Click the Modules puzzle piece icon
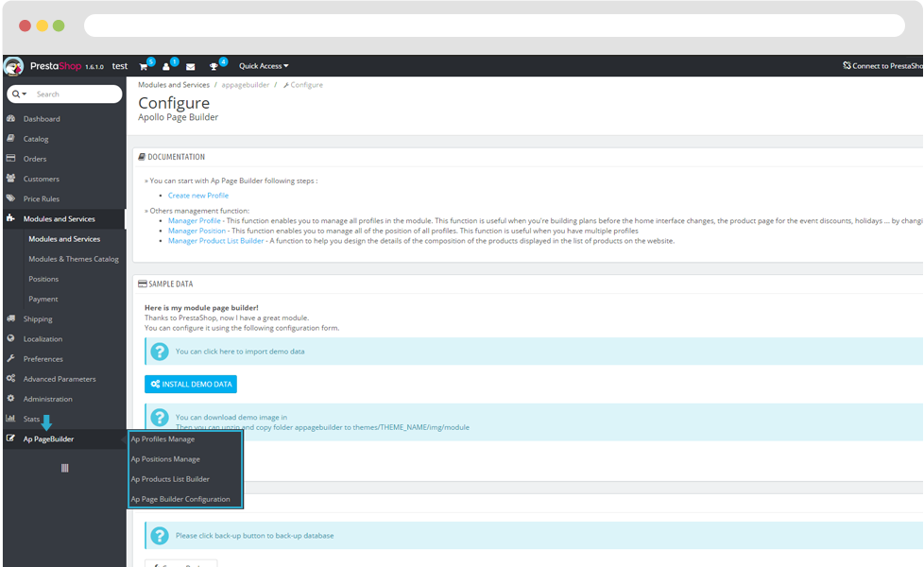 (x=10, y=218)
